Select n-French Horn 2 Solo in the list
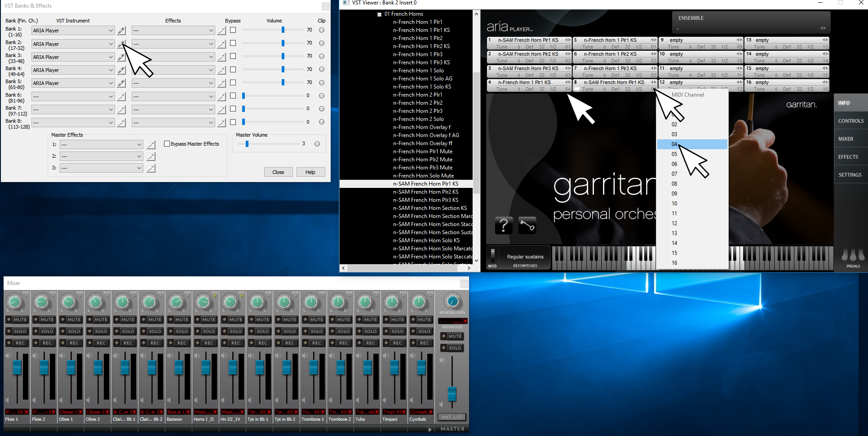 click(x=418, y=119)
